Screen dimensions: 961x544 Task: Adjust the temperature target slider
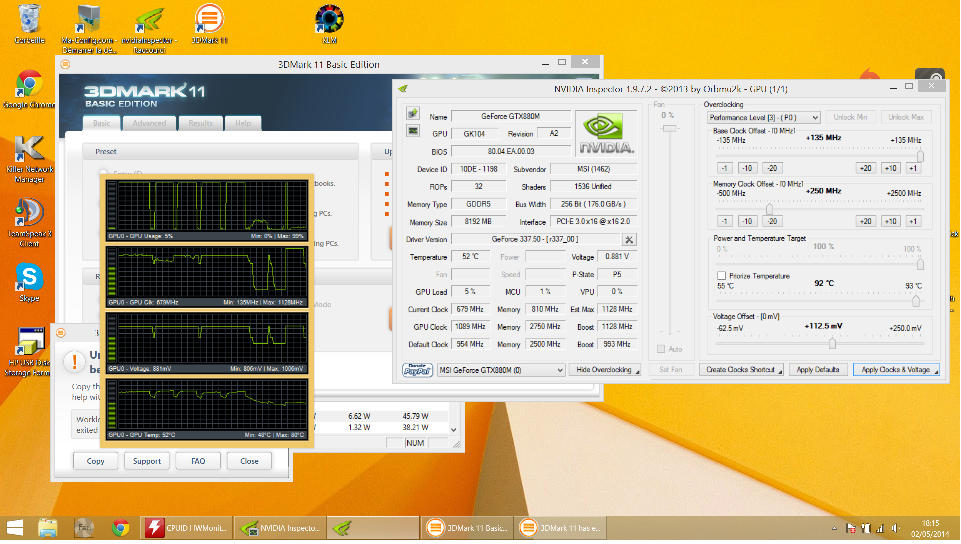coord(916,301)
